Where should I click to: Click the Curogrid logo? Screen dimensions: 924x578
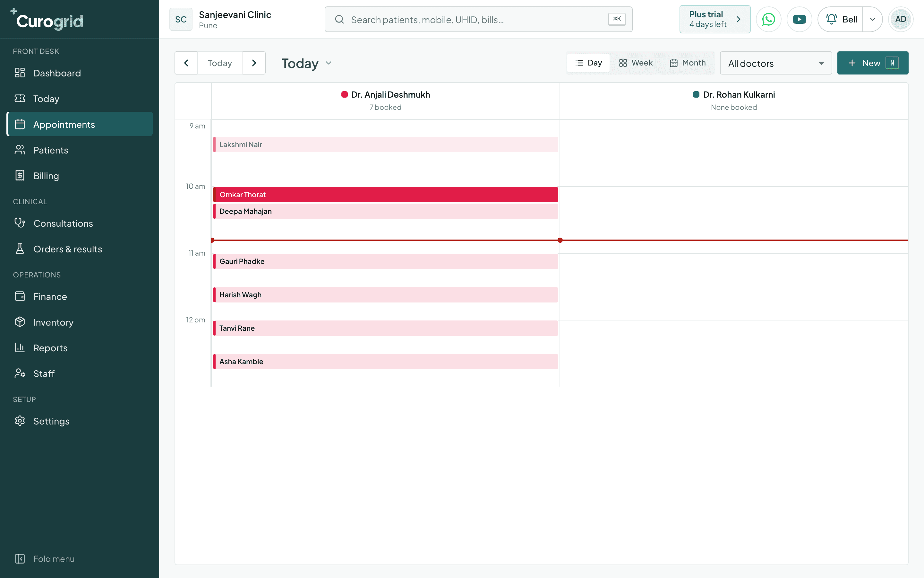(47, 19)
